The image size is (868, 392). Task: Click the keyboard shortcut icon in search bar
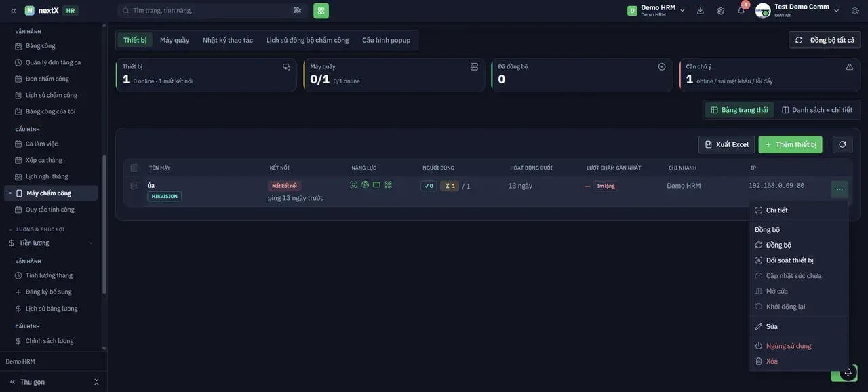point(297,10)
